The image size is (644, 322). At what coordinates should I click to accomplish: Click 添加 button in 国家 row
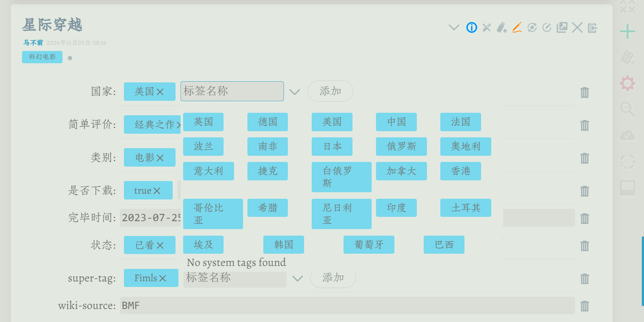click(x=330, y=91)
